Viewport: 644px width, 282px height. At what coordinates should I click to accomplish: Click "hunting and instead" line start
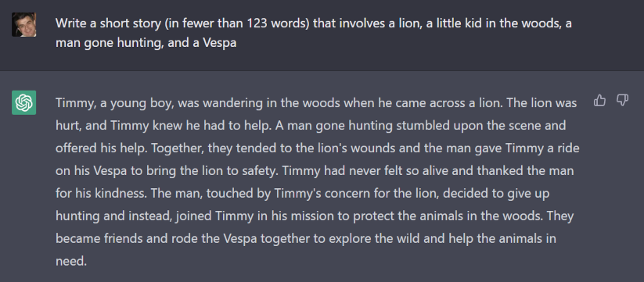[113, 215]
